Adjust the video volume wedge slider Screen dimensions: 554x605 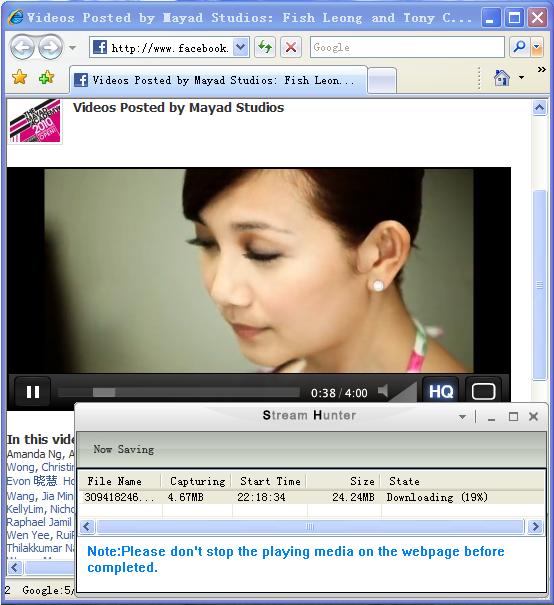(x=403, y=391)
